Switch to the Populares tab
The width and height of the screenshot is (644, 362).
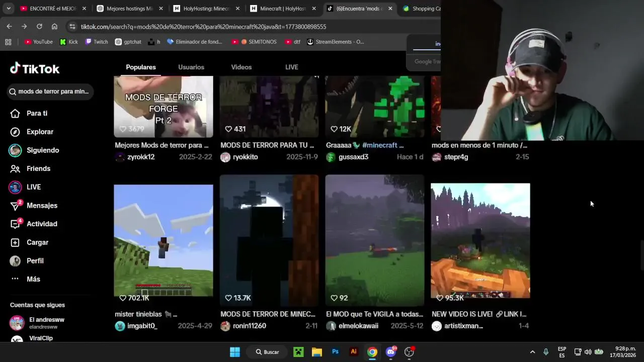click(141, 67)
